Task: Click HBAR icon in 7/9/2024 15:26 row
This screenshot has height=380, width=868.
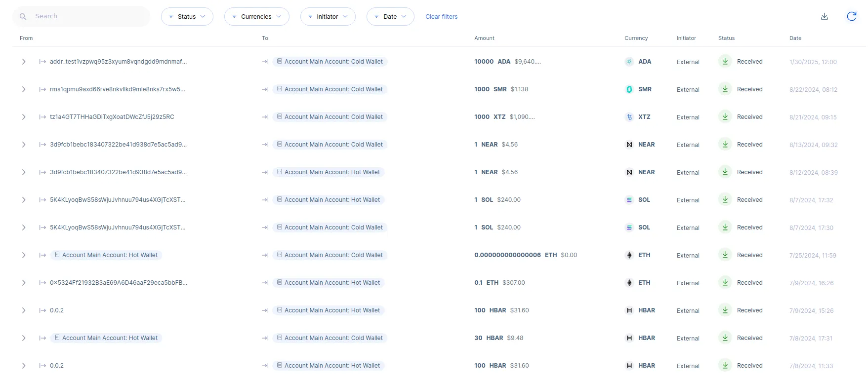Action: [629, 310]
